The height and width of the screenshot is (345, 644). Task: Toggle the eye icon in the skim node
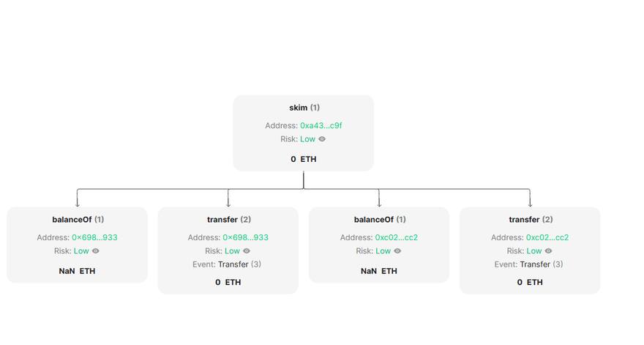[322, 139]
